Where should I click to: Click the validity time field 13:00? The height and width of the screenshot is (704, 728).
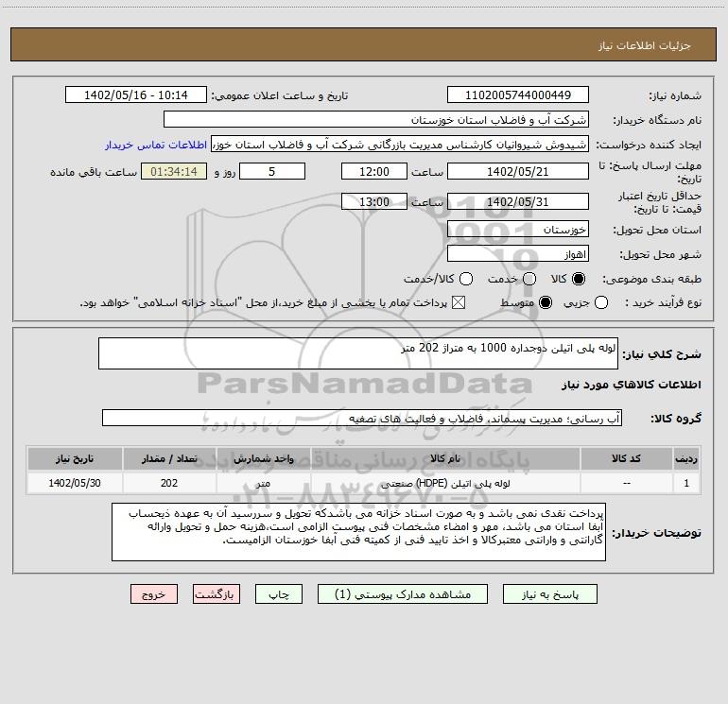pos(374,201)
